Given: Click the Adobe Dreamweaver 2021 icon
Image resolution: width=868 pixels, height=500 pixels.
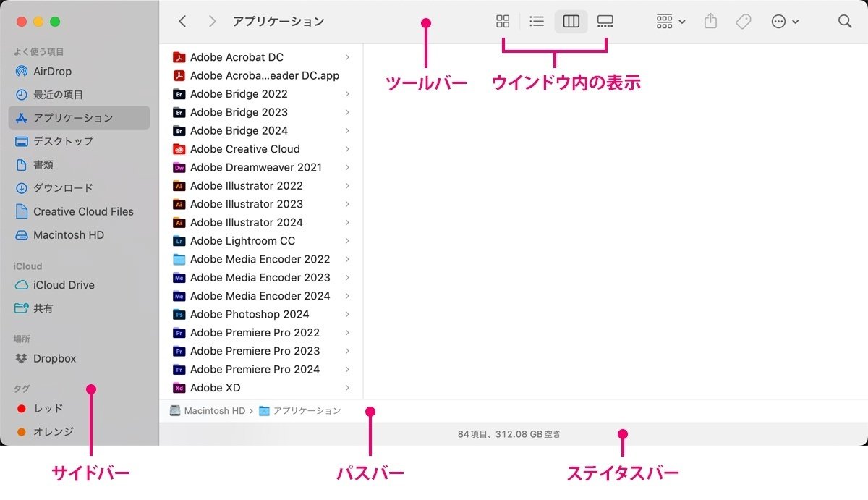Looking at the screenshot, I should coord(179,167).
